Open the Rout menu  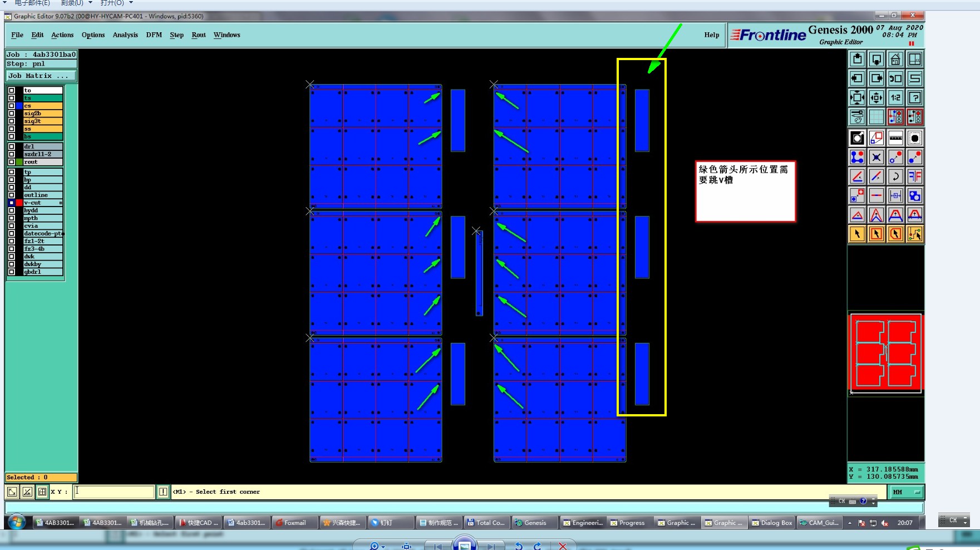coord(199,35)
